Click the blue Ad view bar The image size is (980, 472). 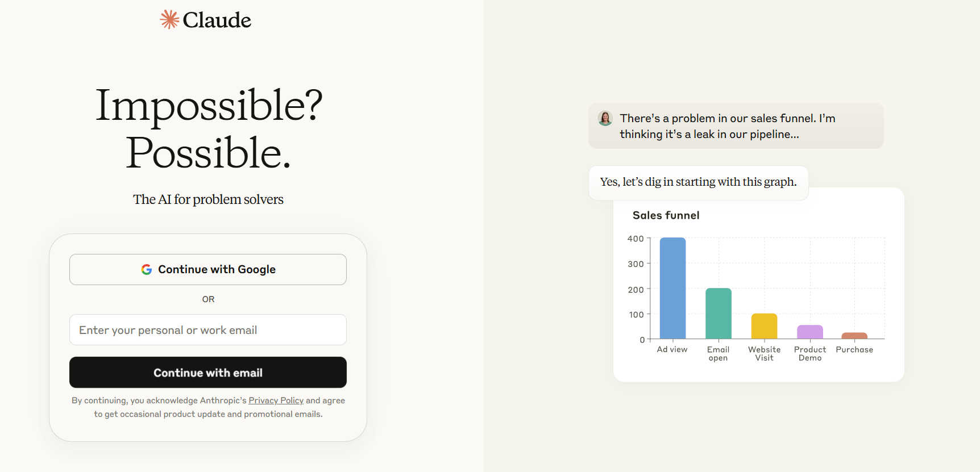pyautogui.click(x=672, y=288)
